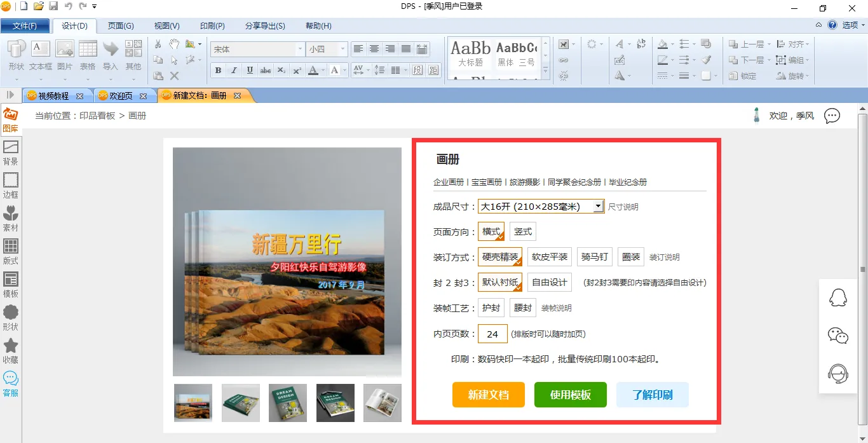The image size is (868, 443).
Task: Switch to the 欢迎页 document tab
Action: pos(121,96)
